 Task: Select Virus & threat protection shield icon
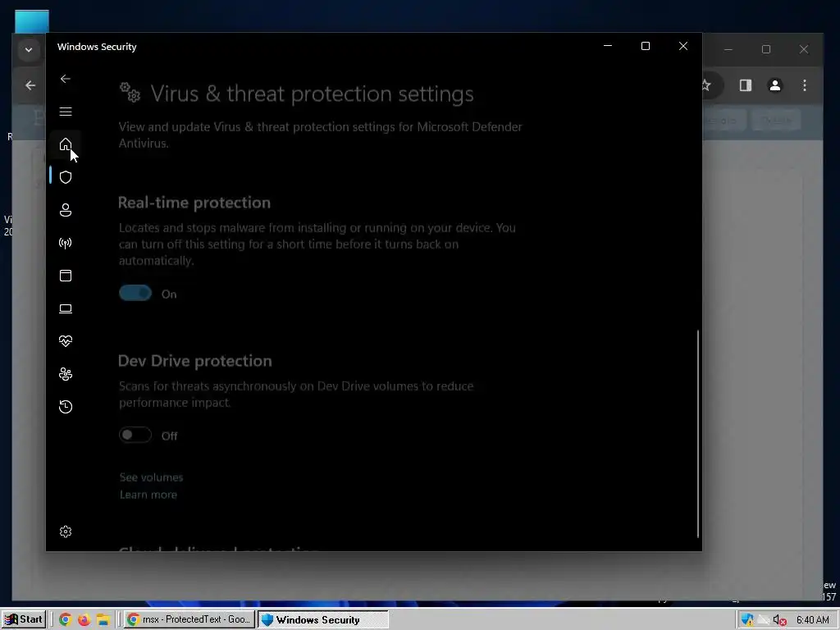pos(66,177)
